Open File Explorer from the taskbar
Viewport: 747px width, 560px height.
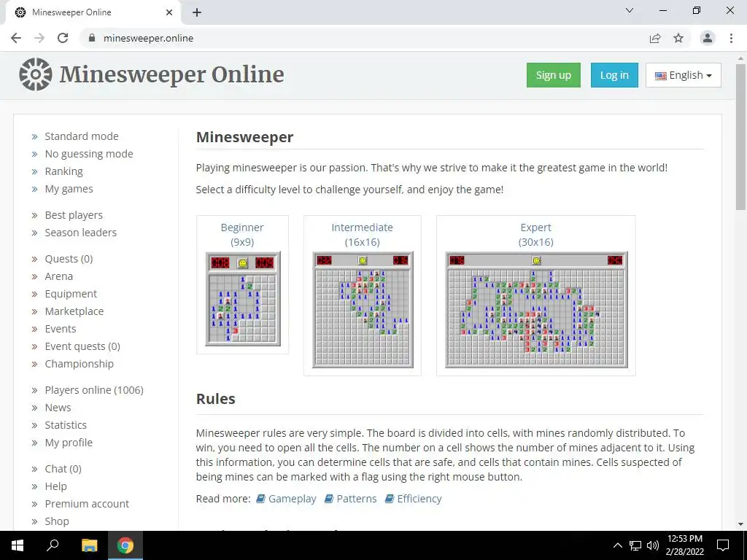point(89,545)
